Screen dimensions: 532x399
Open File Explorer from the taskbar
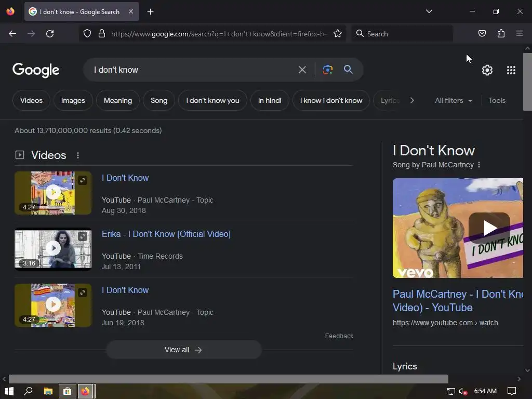click(x=48, y=391)
